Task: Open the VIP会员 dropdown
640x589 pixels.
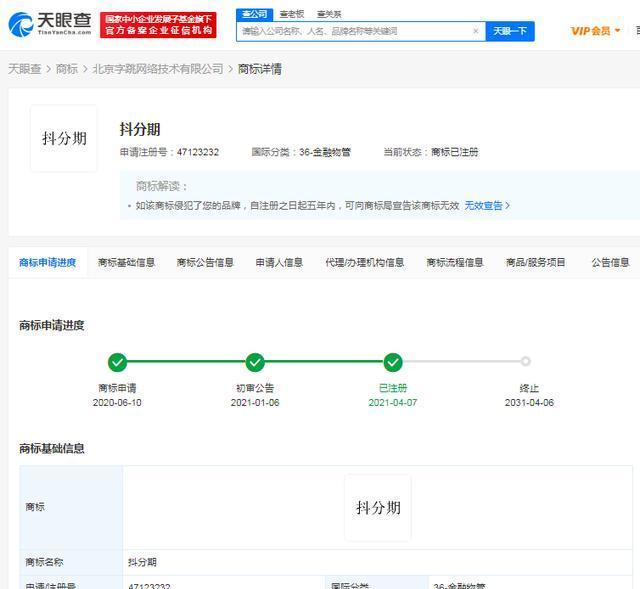Action: tap(596, 31)
